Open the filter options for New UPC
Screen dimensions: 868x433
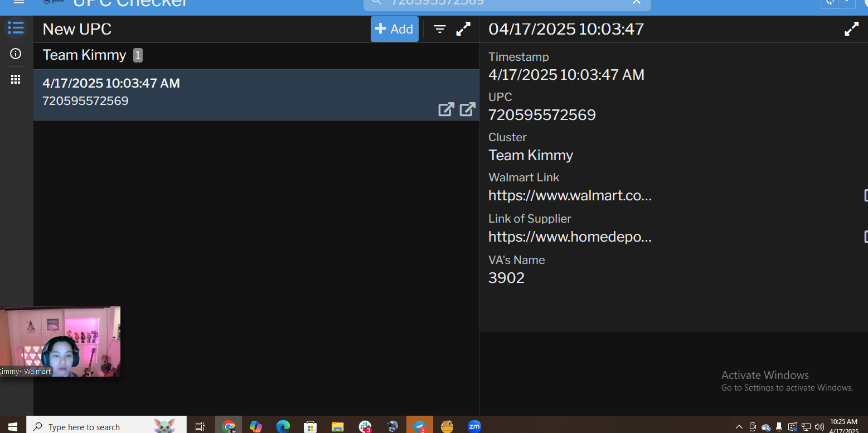point(440,29)
